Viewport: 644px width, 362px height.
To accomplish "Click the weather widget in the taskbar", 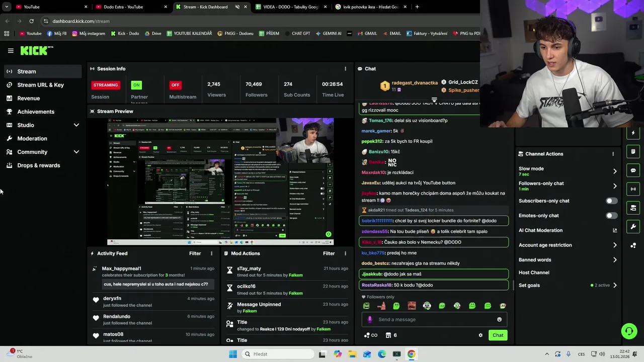I will tap(20, 354).
